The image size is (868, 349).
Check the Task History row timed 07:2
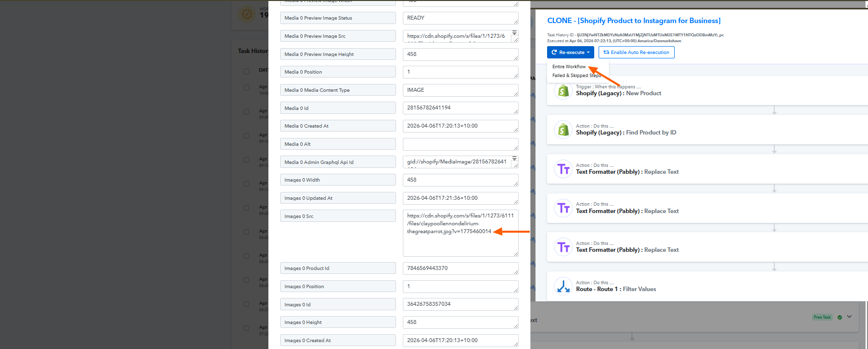246,328
